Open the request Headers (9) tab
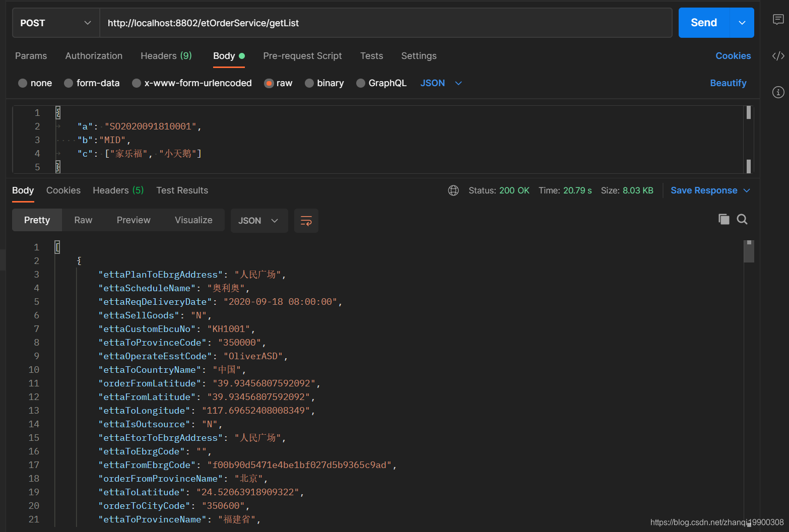The width and height of the screenshot is (789, 532). [x=166, y=56]
